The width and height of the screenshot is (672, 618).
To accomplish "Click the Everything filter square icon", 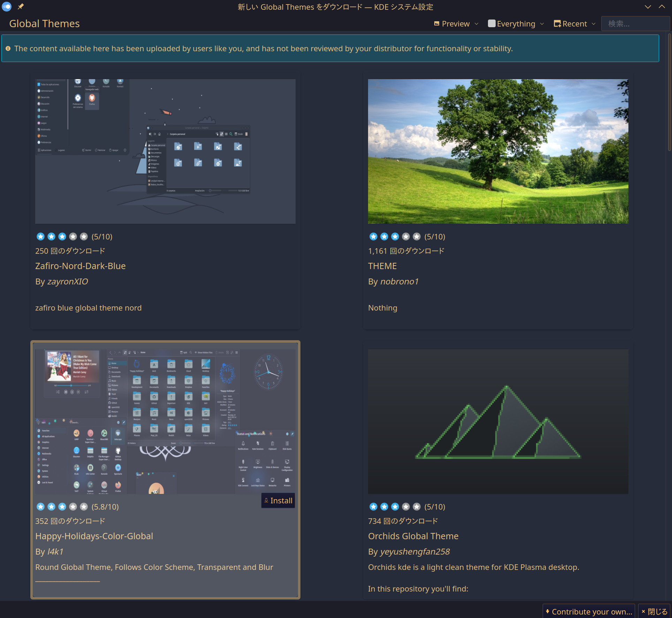I will click(491, 23).
